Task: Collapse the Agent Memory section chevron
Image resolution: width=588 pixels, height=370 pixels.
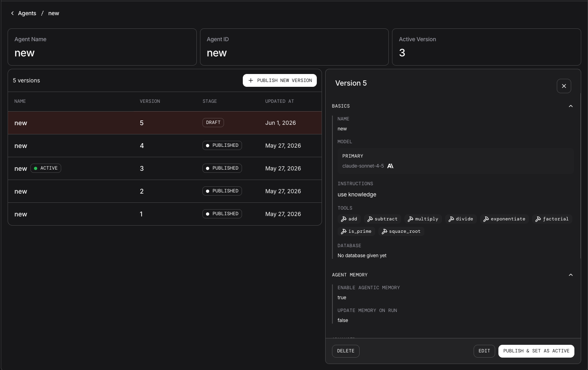Action: [571, 275]
